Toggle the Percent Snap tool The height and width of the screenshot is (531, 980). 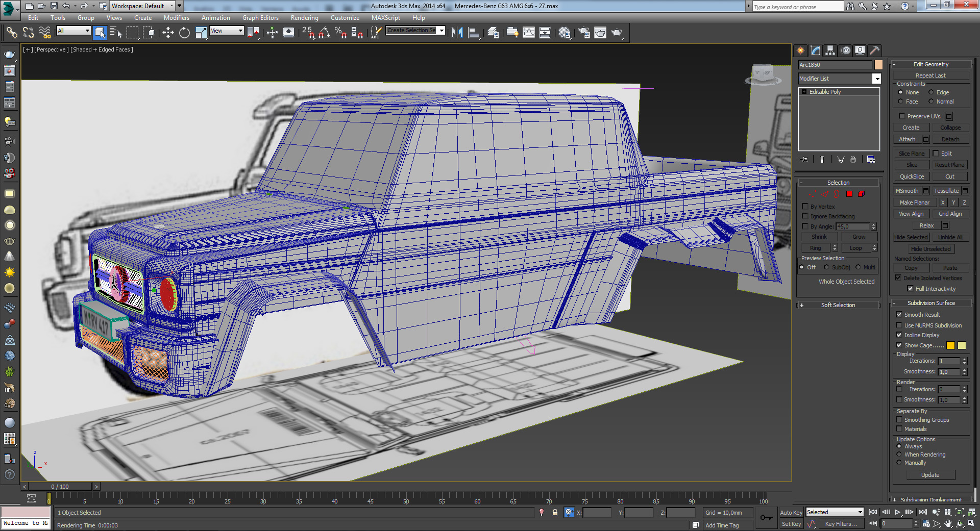pyautogui.click(x=340, y=33)
